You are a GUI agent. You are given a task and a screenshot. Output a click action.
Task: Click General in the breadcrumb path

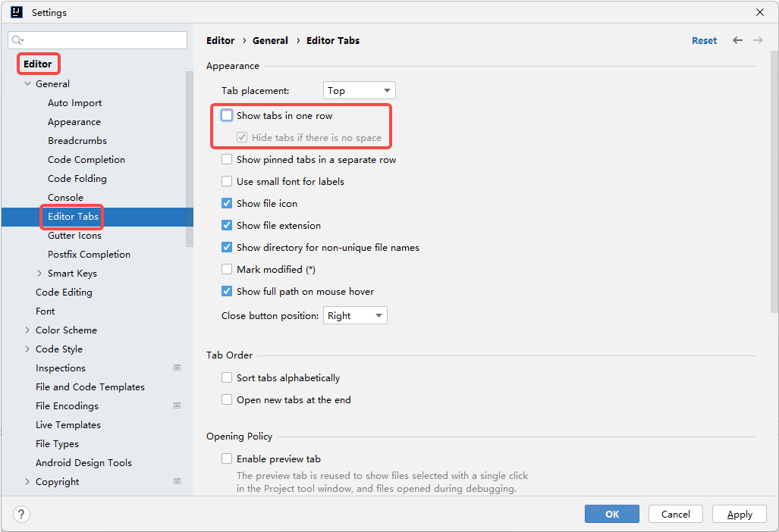pyautogui.click(x=270, y=41)
